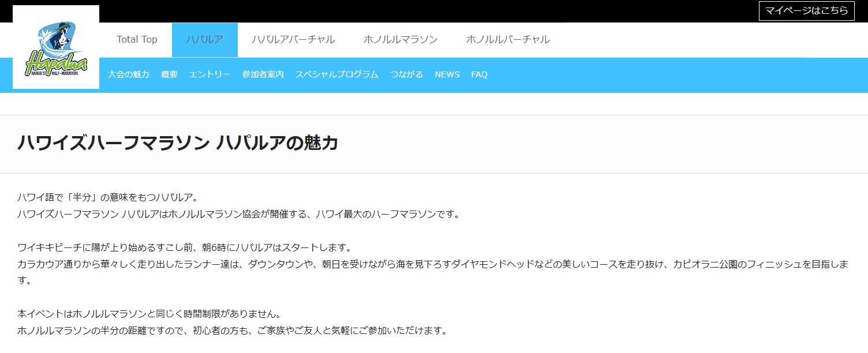Switch to the Total Top tab
868x353 pixels.
(x=137, y=40)
